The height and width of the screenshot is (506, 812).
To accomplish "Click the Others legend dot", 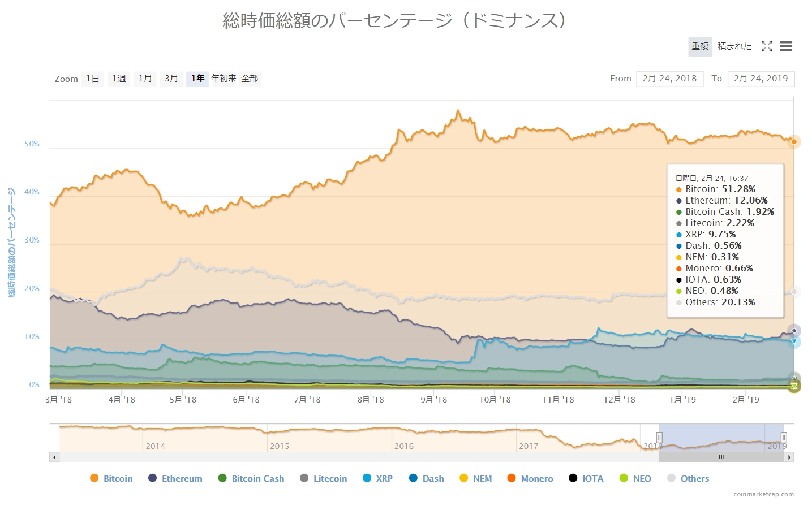I will click(672, 478).
